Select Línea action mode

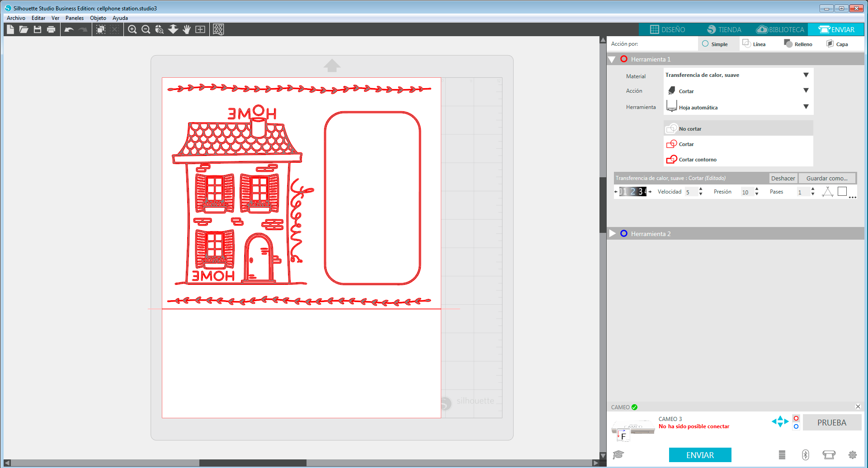click(754, 44)
